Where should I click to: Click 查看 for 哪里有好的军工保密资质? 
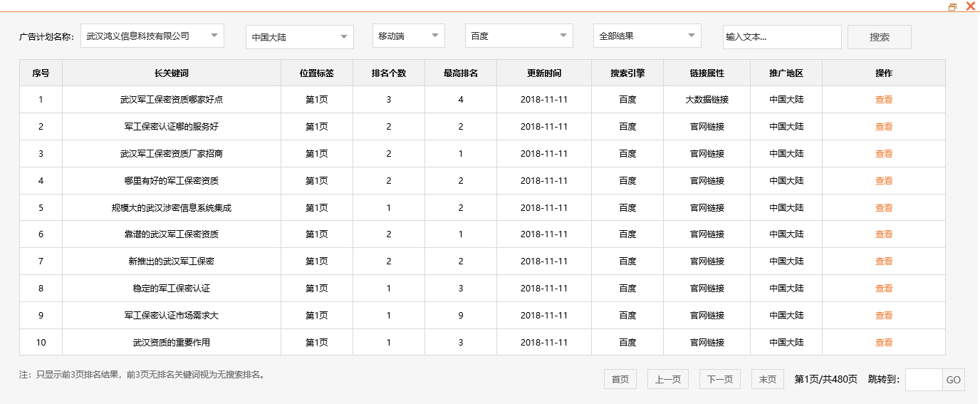pyautogui.click(x=884, y=181)
